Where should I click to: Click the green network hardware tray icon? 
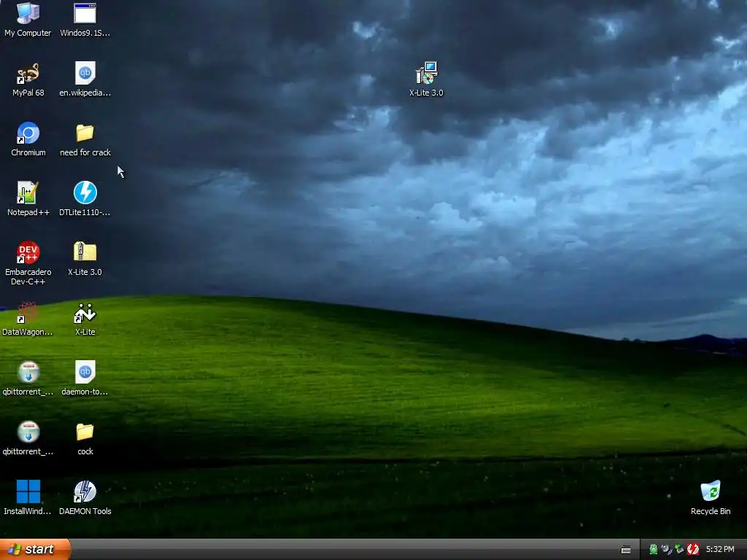click(x=679, y=550)
